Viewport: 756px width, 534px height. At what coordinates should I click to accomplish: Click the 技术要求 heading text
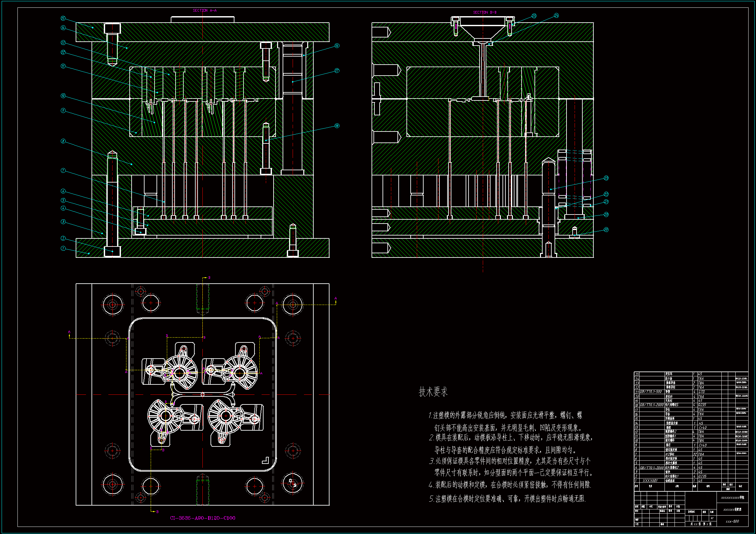click(x=433, y=392)
